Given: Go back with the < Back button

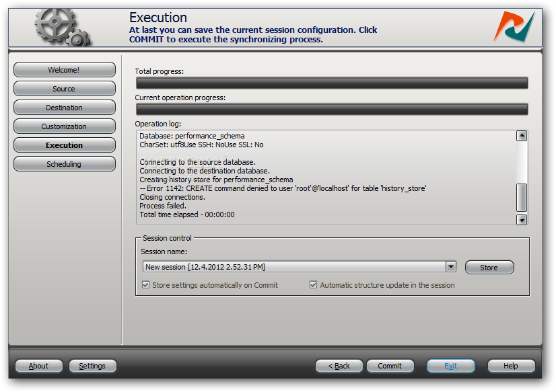Looking at the screenshot, I should 339,366.
